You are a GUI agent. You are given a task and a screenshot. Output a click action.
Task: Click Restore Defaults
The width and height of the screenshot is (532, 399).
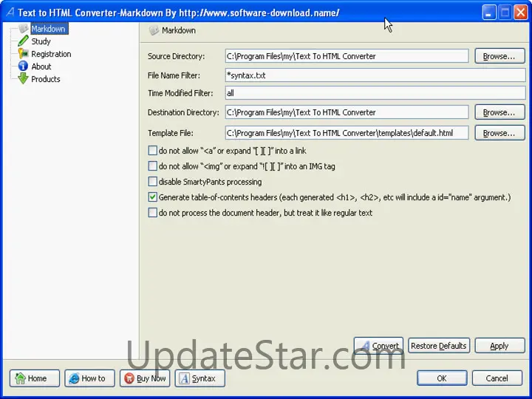439,345
